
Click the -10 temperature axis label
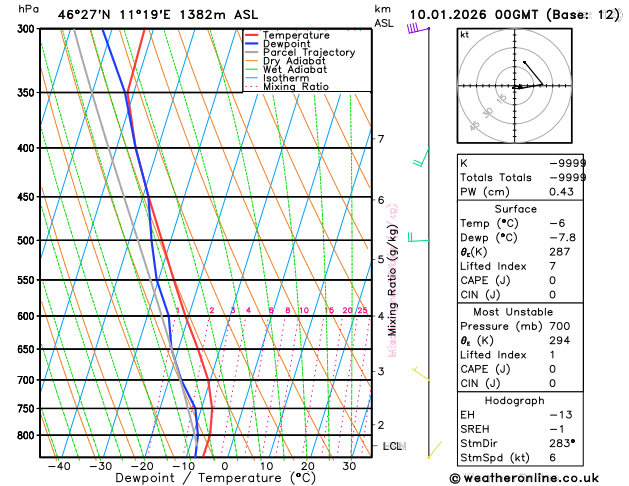pos(183,466)
